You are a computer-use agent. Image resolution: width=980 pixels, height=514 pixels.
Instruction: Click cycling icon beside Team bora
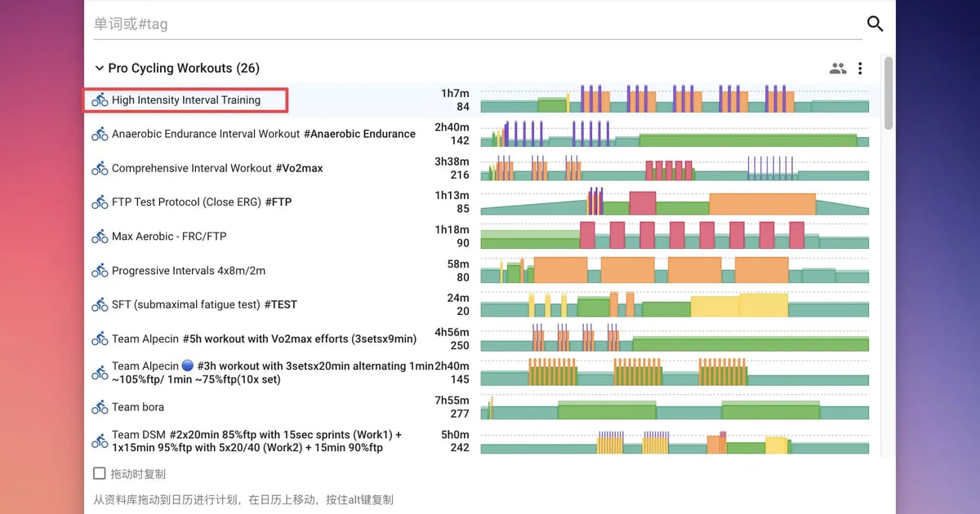pyautogui.click(x=100, y=407)
